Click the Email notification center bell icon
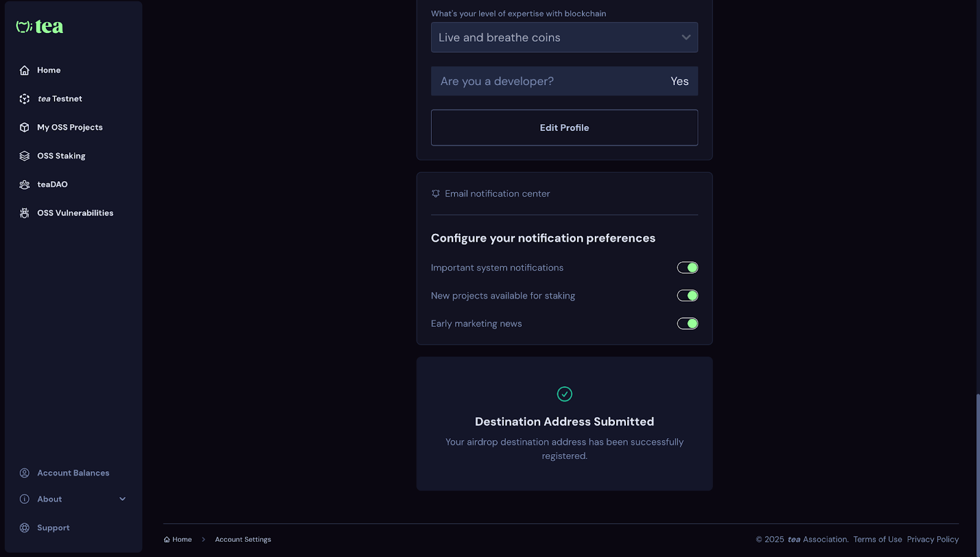Screen dimensions: 980x557 click(435, 193)
